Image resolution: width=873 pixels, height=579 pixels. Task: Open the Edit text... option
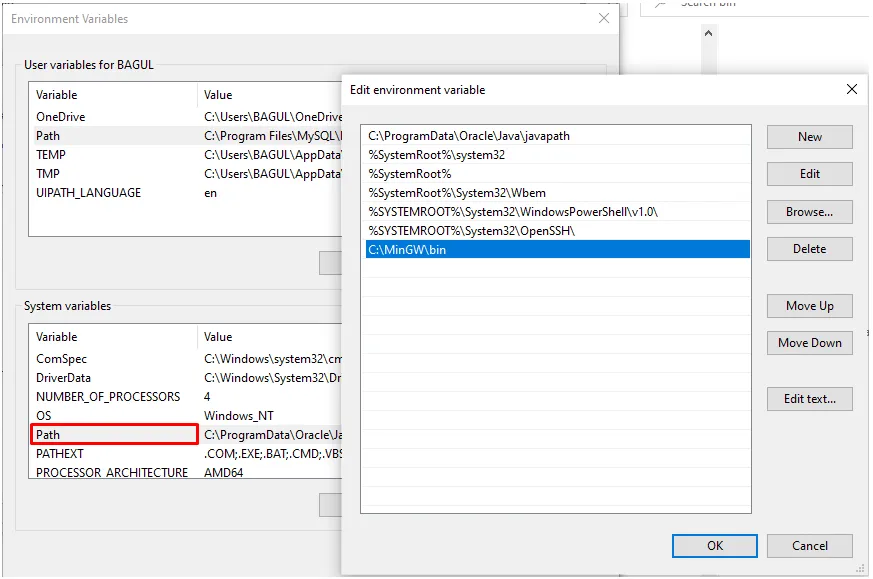tap(809, 399)
